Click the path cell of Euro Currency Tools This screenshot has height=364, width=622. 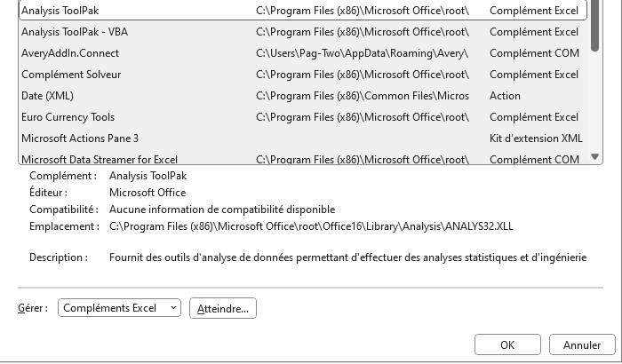(x=363, y=117)
